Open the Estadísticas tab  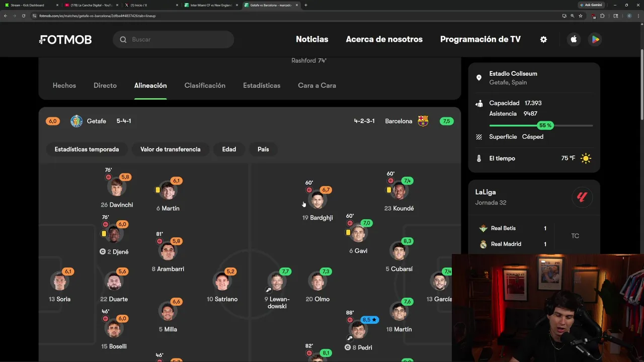click(x=262, y=85)
